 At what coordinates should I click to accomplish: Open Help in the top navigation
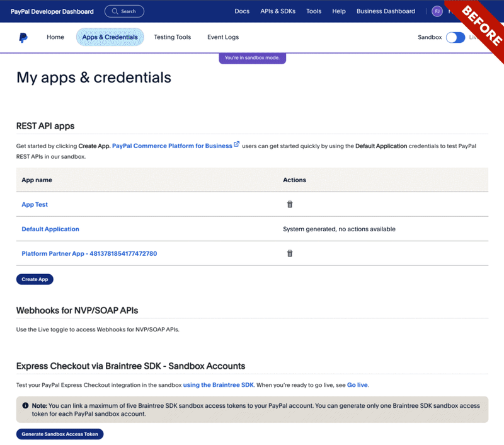pyautogui.click(x=339, y=11)
